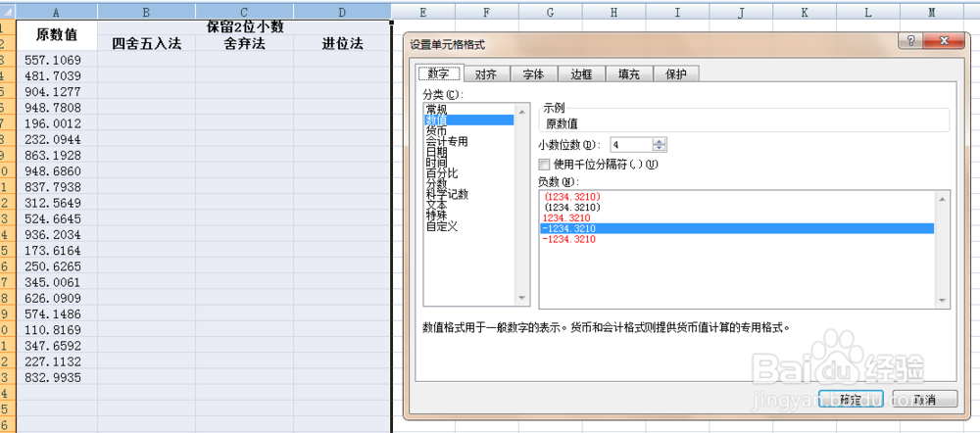Click cell containing 524.6645
Screen dimensions: 980x433
[57, 218]
